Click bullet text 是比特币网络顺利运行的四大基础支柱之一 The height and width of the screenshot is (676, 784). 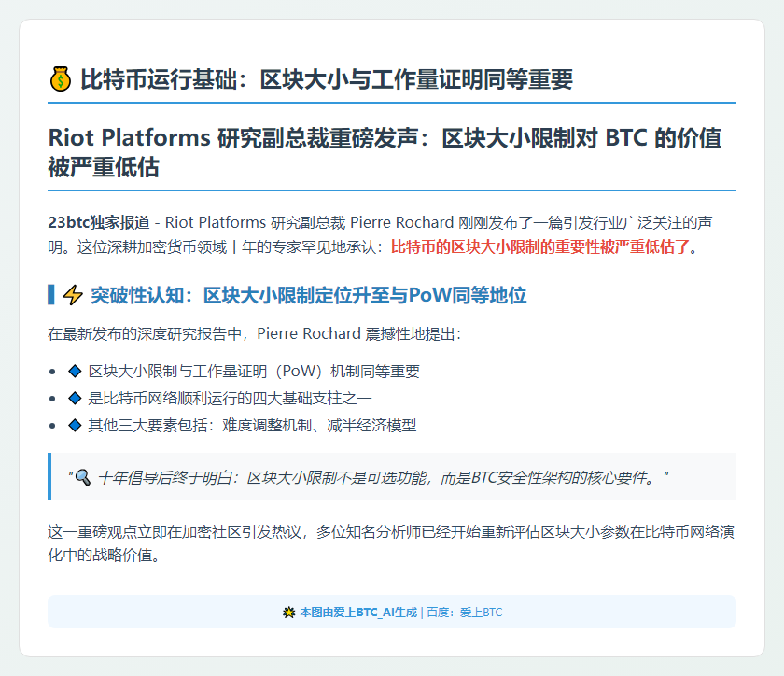[x=230, y=399]
